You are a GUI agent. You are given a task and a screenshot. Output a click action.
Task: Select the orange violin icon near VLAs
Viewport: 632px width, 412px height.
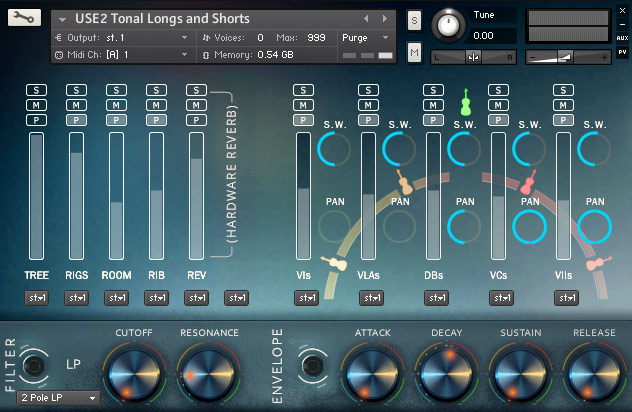click(x=404, y=183)
